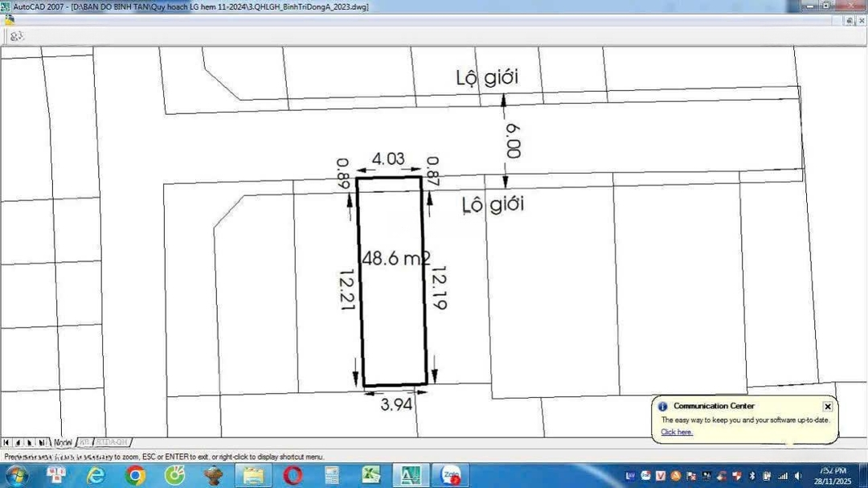Open Google Chrome from taskbar
The height and width of the screenshot is (488, 868).
[x=135, y=475]
